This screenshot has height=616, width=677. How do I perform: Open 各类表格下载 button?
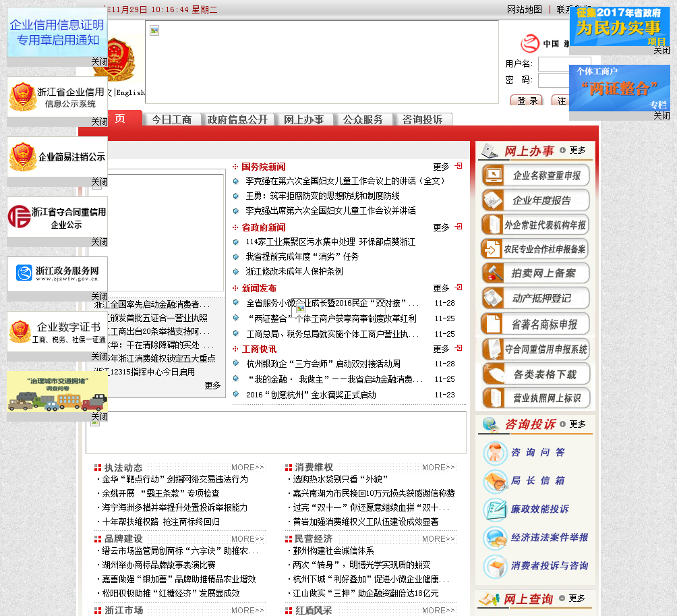coord(535,374)
